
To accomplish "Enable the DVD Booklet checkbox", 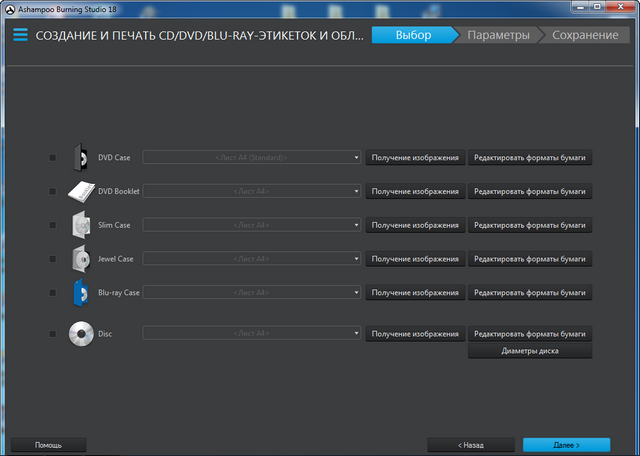I will [x=53, y=191].
